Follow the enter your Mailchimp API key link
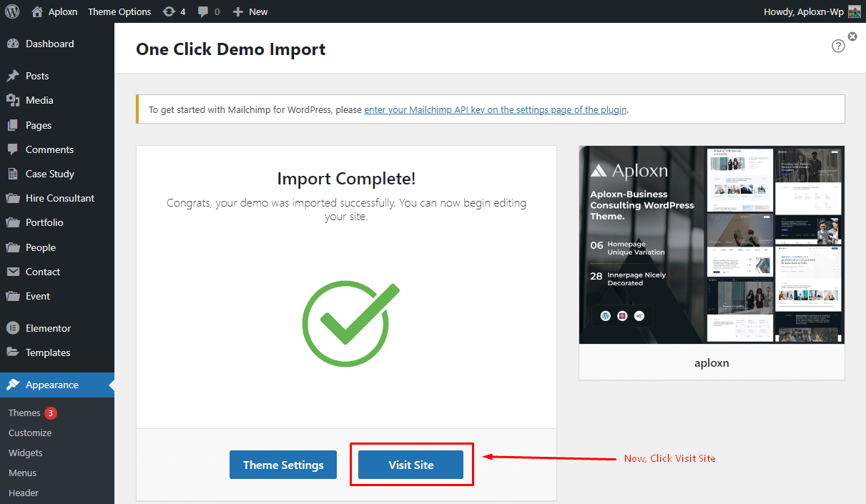 pos(496,109)
